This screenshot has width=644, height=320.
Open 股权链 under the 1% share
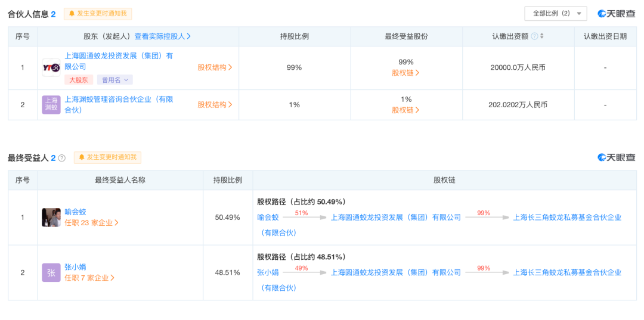point(405,110)
